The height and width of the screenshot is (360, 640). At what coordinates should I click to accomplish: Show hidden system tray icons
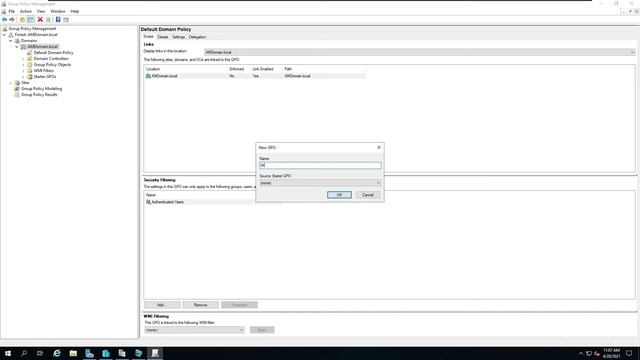coord(581,353)
